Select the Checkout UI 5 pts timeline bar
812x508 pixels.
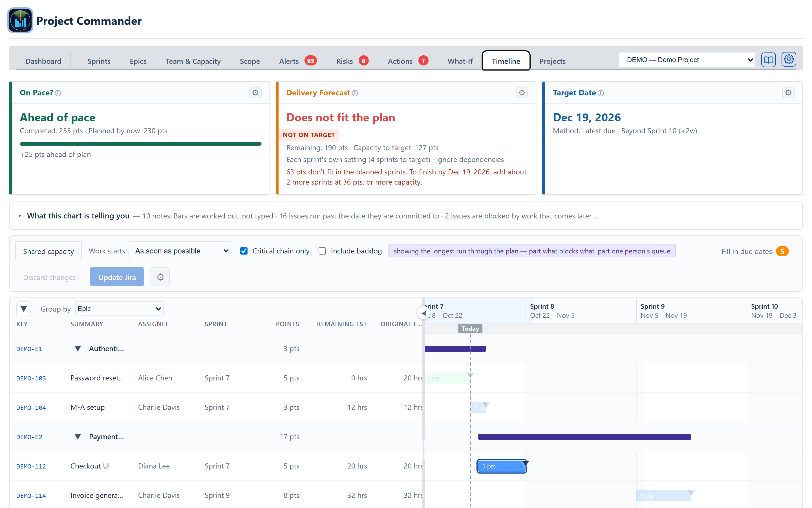502,466
